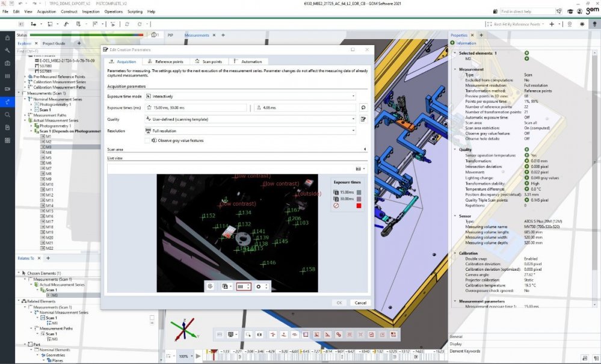
Task: Open the camera workspace icon in left sidebar
Action: (x=7, y=63)
